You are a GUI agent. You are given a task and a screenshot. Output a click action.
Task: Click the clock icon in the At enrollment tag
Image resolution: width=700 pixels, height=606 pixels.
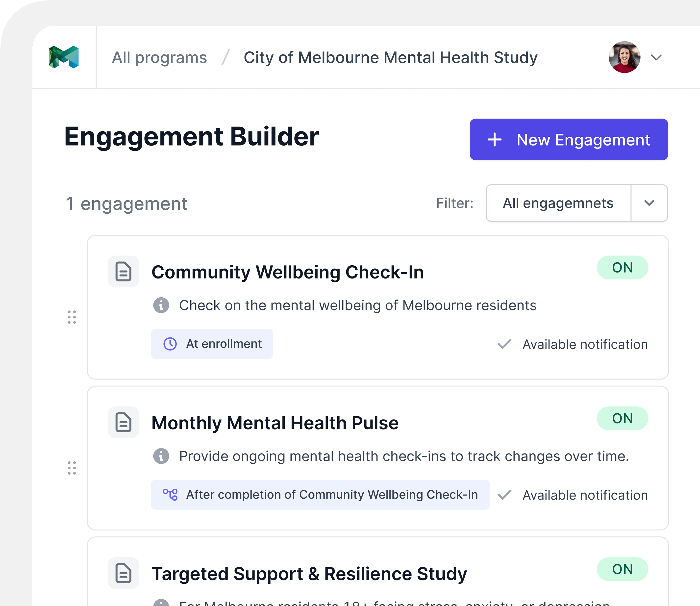tap(170, 344)
